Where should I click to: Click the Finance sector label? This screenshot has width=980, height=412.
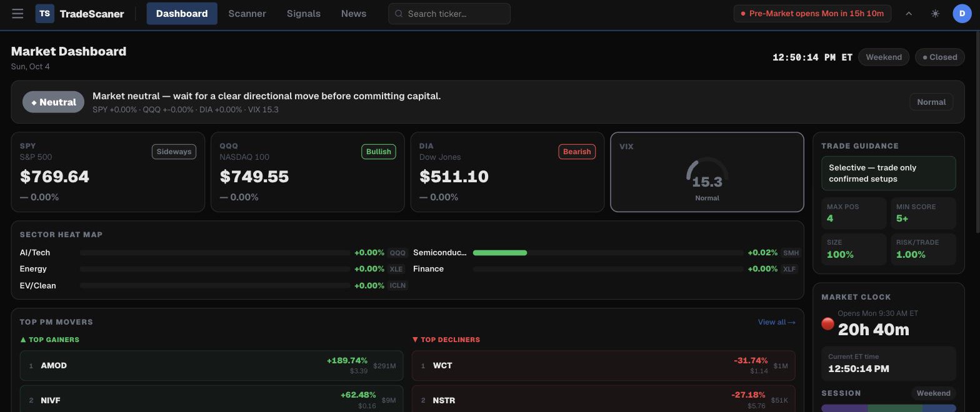point(429,269)
